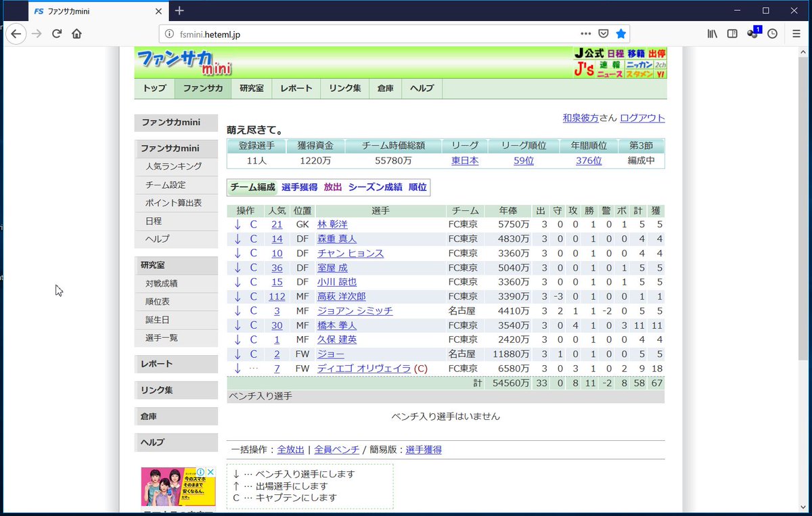Viewport: 812px width, 516px height.
Task: Open the 出停 banner link
Action: [x=656, y=53]
